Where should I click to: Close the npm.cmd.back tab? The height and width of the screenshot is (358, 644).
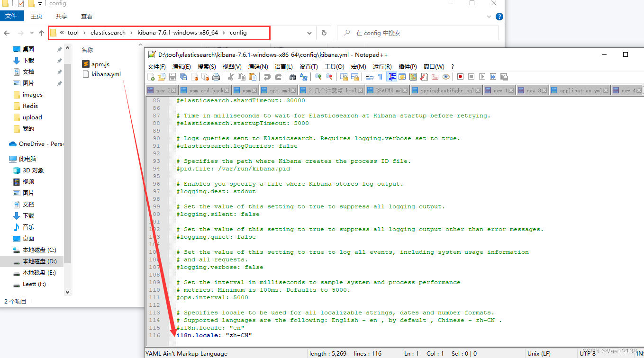pyautogui.click(x=227, y=90)
